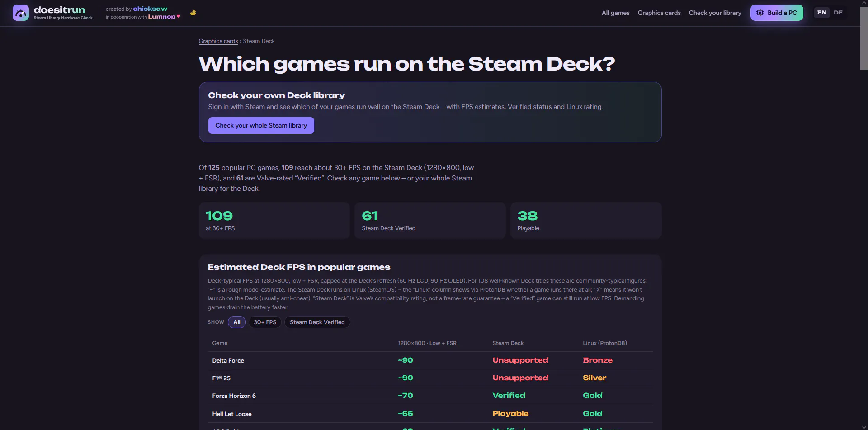868x430 pixels.
Task: Click Delta Force's Bronze rating
Action: point(598,360)
